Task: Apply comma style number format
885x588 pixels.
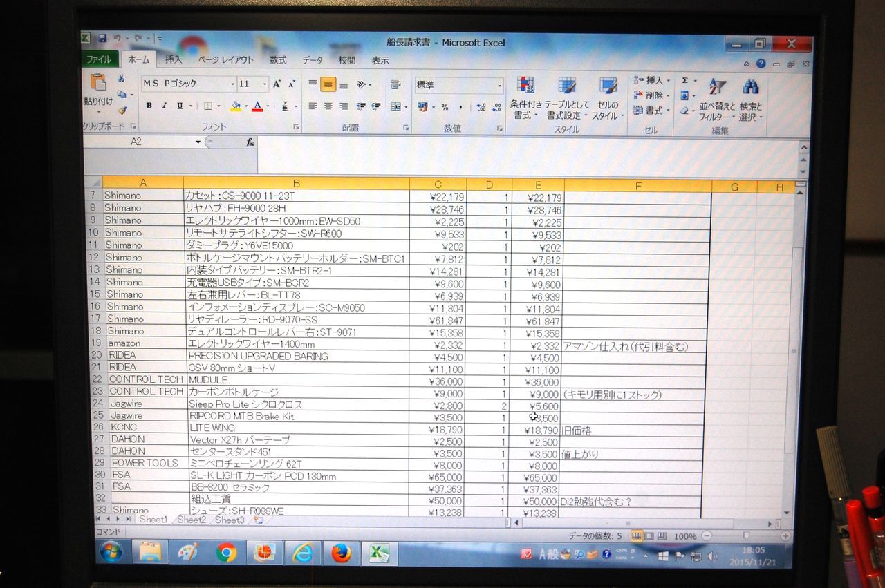Action: (x=460, y=107)
